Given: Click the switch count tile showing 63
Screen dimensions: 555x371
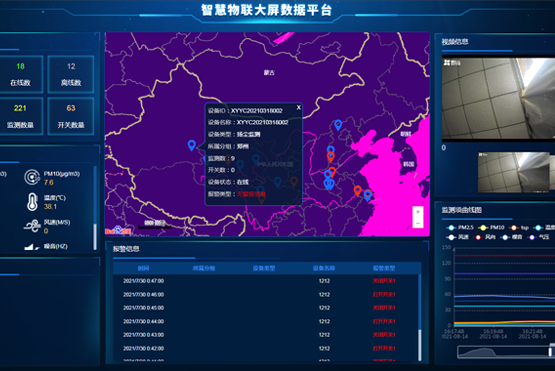Looking at the screenshot, I should point(71,116).
